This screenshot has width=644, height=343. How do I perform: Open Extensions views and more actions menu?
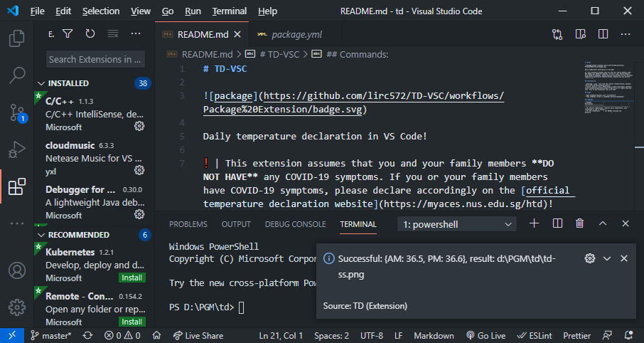pyautogui.click(x=136, y=33)
